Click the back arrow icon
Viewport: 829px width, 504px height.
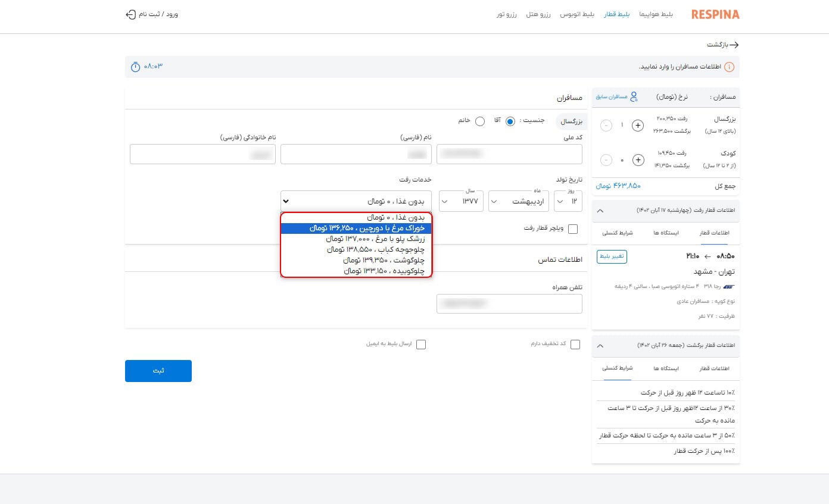(734, 45)
